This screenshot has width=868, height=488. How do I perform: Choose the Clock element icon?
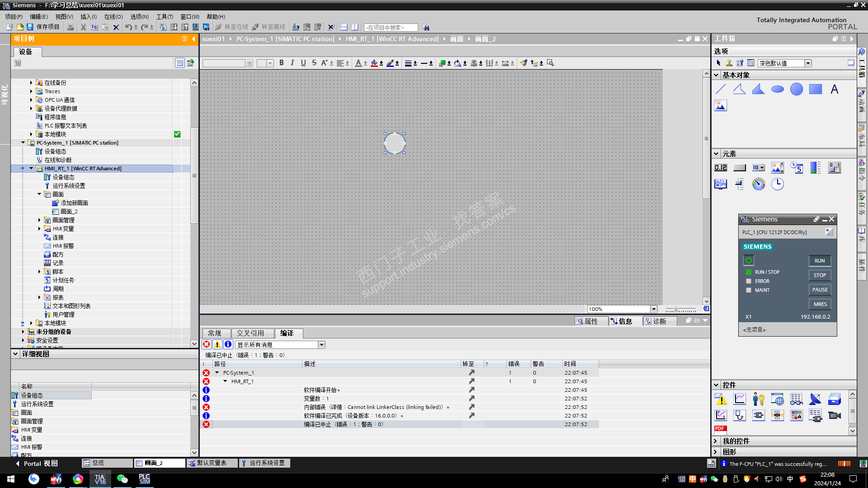pos(777,184)
